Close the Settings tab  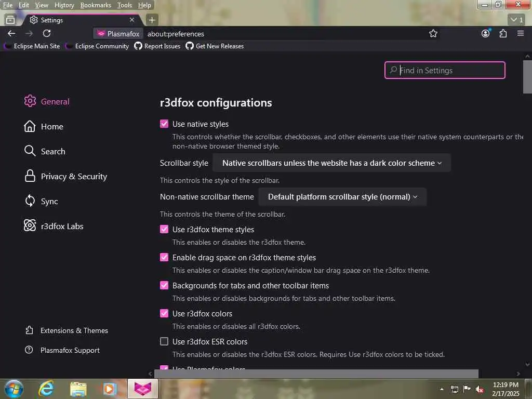(132, 20)
